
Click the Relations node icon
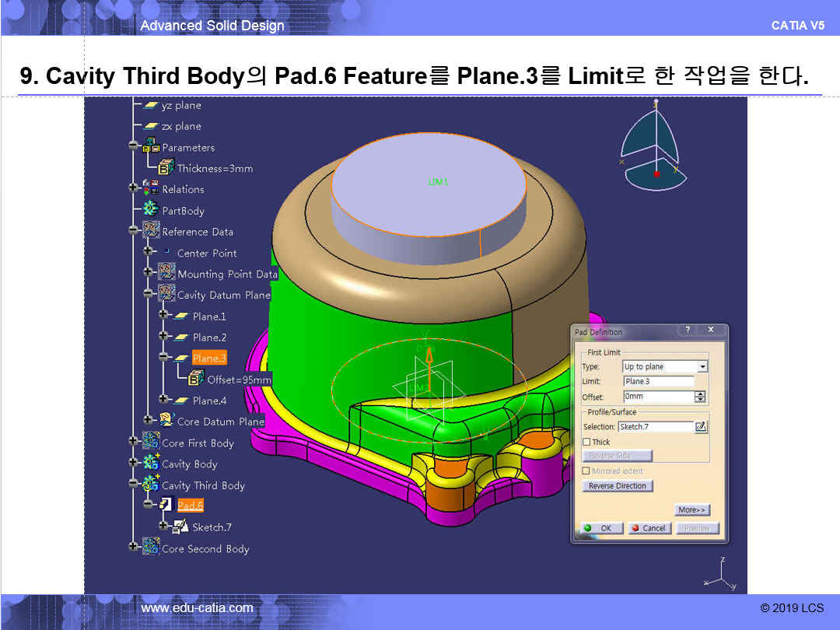[x=151, y=189]
